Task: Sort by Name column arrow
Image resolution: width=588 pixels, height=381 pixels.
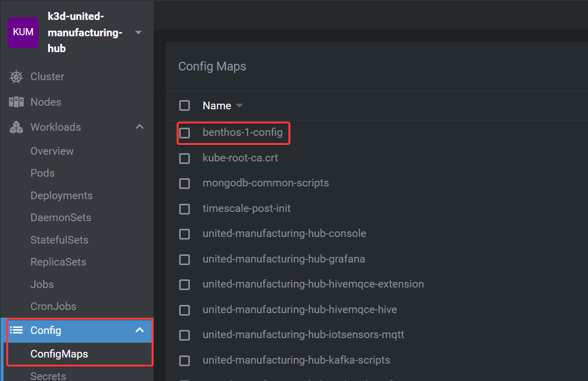Action: point(239,106)
